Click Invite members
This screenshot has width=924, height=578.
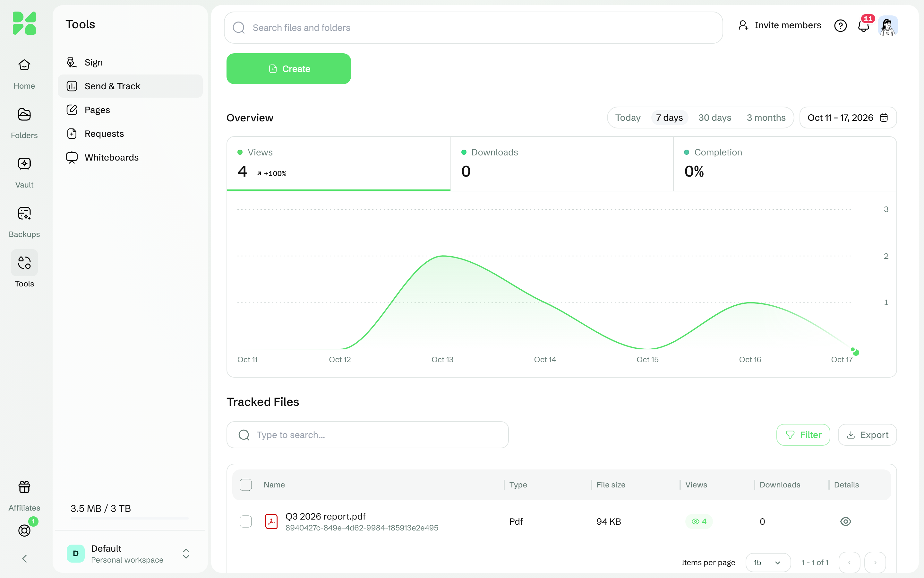tap(780, 25)
